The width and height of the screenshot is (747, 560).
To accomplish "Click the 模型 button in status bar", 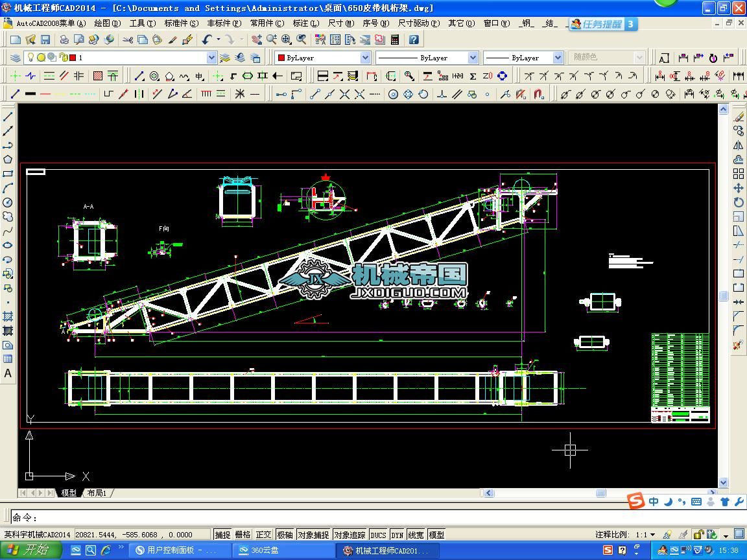I will [436, 535].
